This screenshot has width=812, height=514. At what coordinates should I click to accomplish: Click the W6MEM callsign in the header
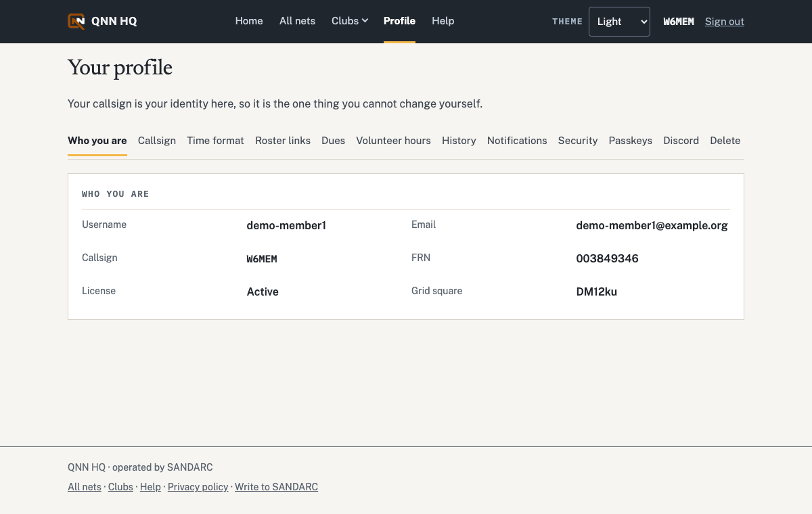tap(679, 22)
